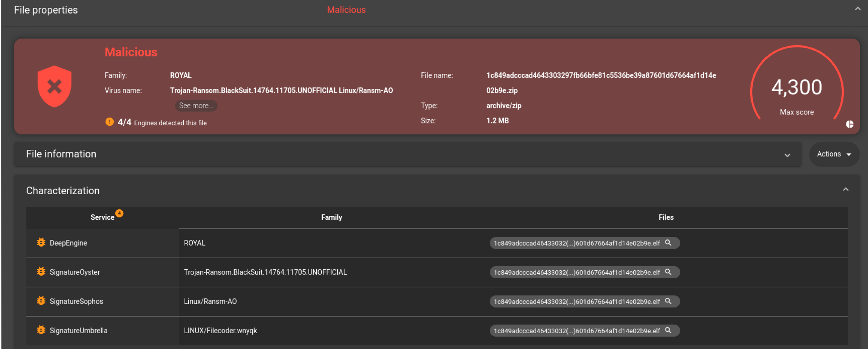
Task: Open the SignatureSophos row .elf file chip
Action: 584,302
